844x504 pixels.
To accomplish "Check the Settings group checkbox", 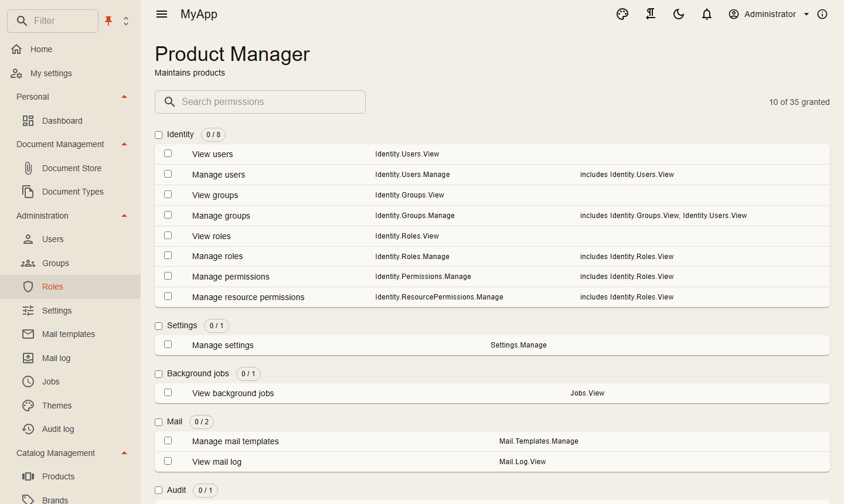I will 158,326.
